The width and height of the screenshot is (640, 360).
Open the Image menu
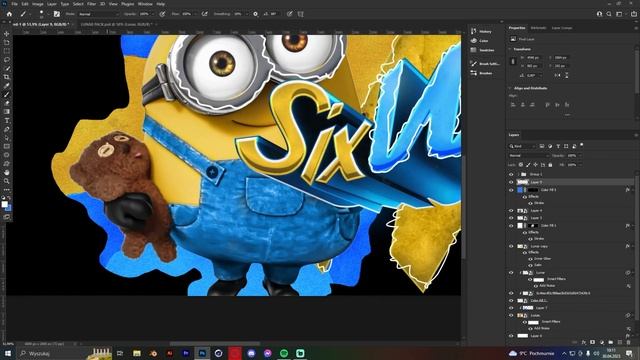click(38, 4)
